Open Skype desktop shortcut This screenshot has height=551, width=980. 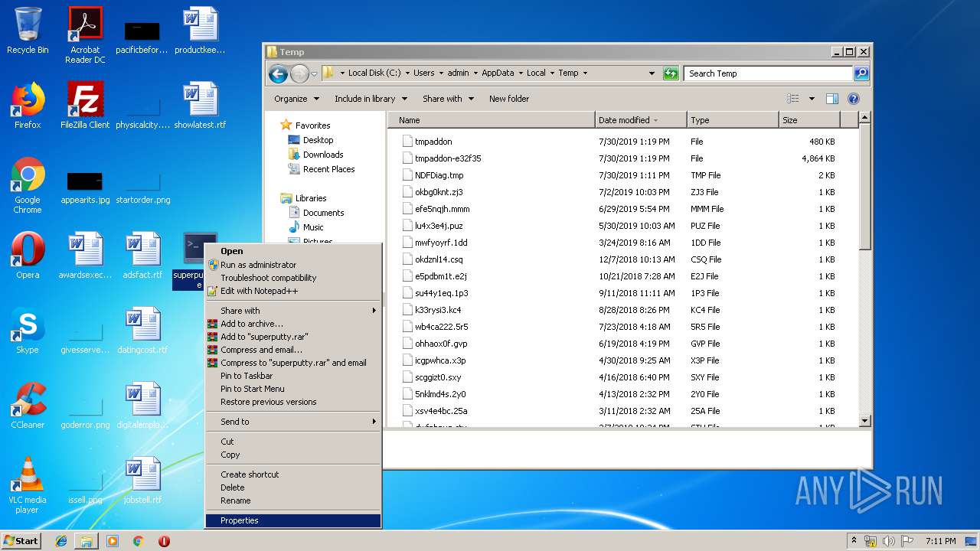(x=28, y=331)
